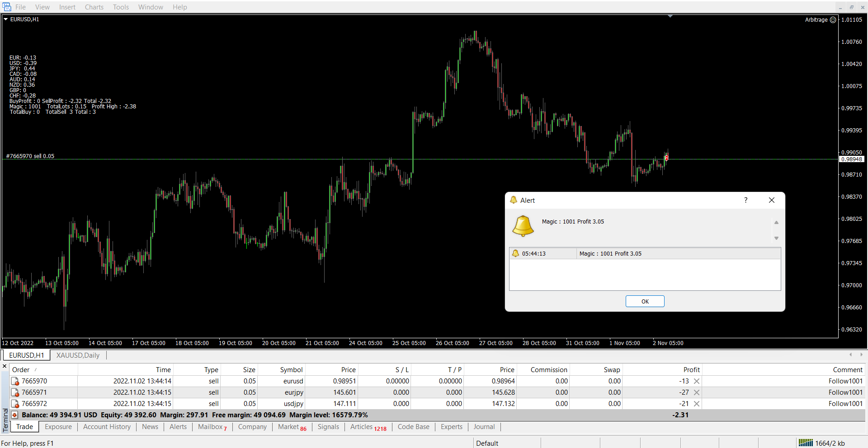Click the X icon on the eurjpy order row
The image size is (868, 448).
coord(697,392)
